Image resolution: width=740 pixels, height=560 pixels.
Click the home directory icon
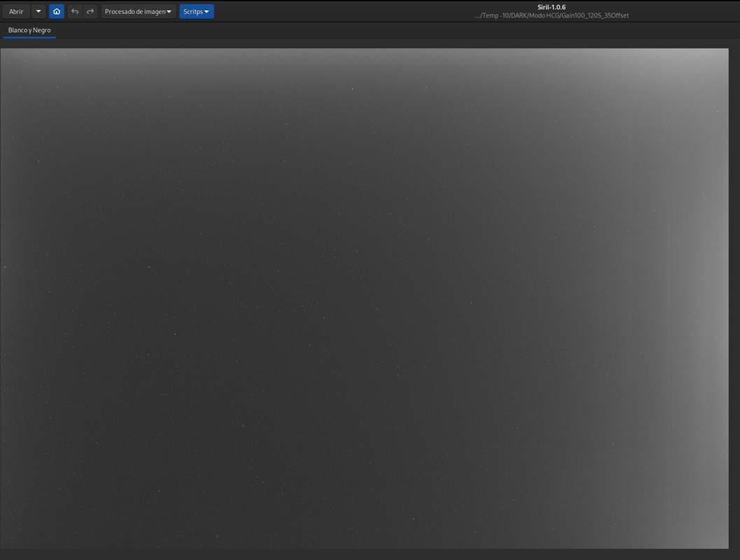point(57,11)
